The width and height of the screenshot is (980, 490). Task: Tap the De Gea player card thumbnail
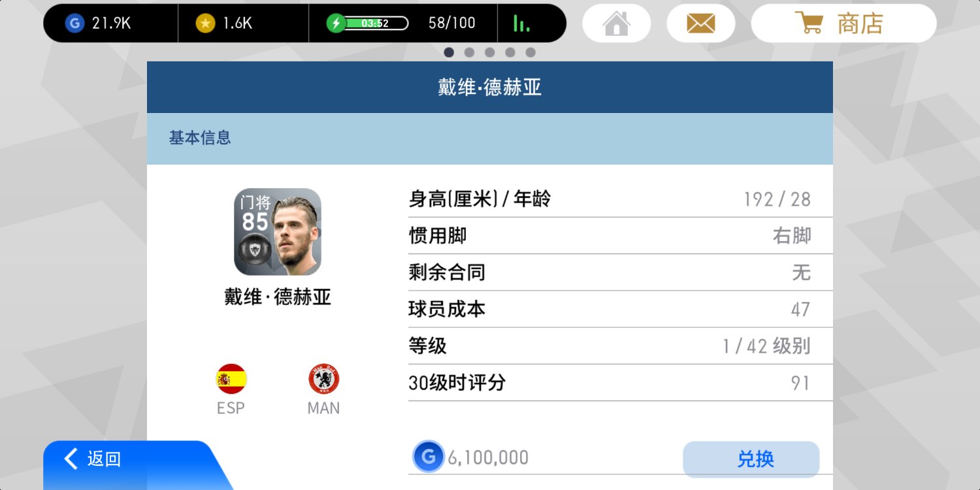(x=278, y=232)
